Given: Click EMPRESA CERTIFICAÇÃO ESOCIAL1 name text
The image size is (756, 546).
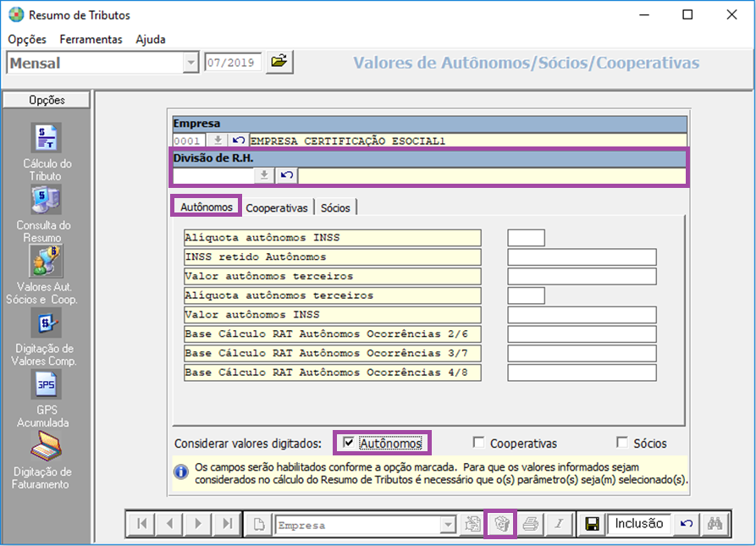Looking at the screenshot, I should [348, 141].
